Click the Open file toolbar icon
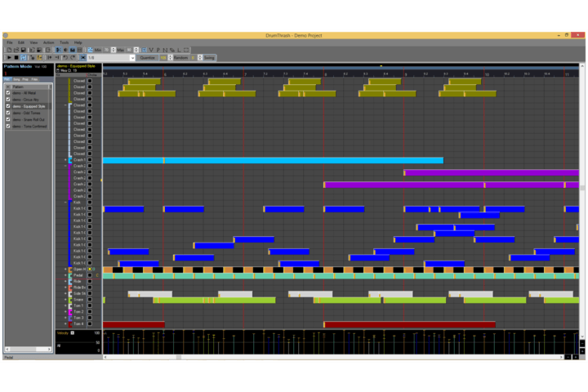588x392 pixels. coord(17,49)
